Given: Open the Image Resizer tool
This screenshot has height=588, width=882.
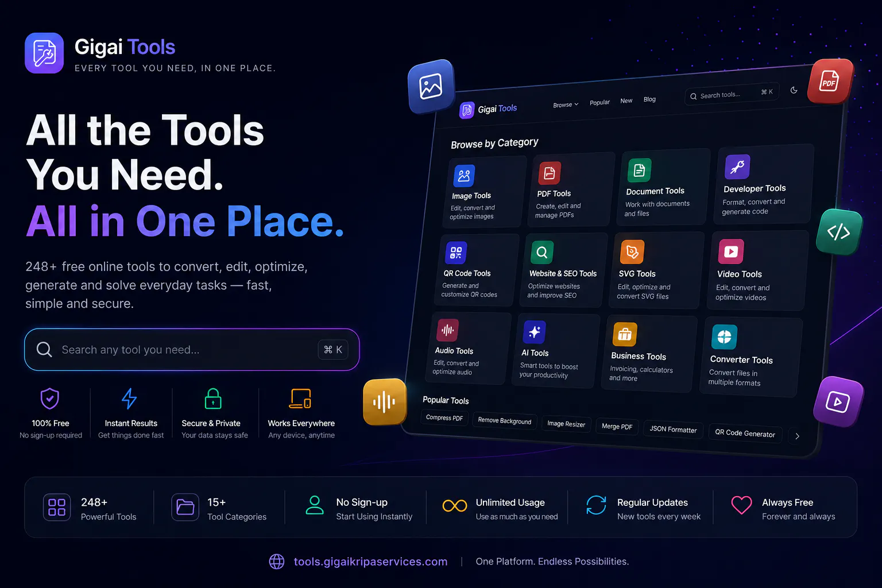Looking at the screenshot, I should [x=566, y=424].
